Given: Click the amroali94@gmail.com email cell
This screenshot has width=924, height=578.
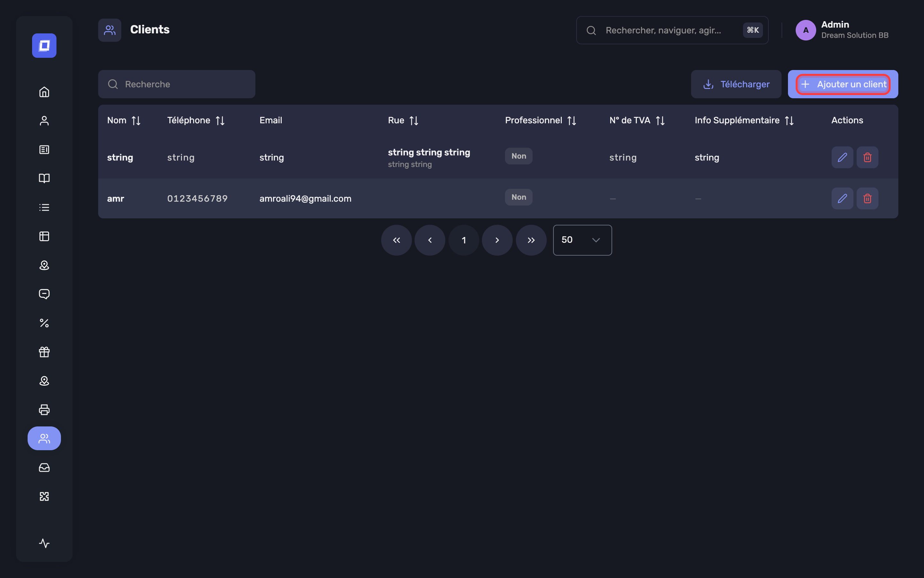Looking at the screenshot, I should 305,198.
